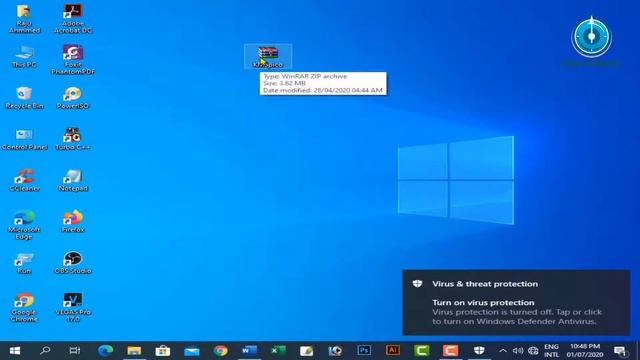The image size is (640, 360).
Task: Open Excel from the taskbar
Action: tap(278, 351)
